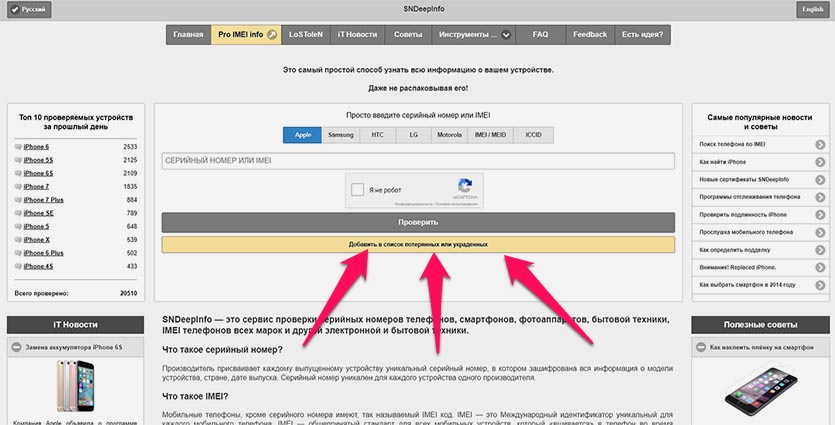Screen dimensions: 835x425
Task: Open iPhone 5S in top devices
Action: (38, 160)
